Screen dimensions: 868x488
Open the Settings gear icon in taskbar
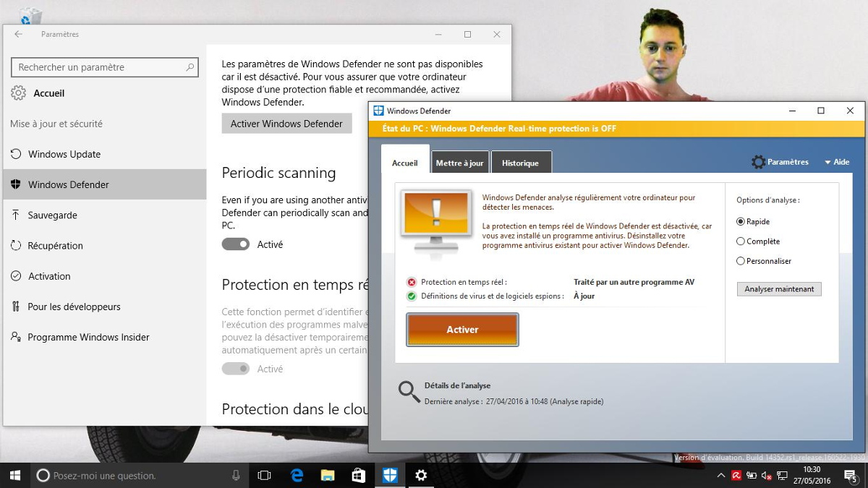click(421, 475)
